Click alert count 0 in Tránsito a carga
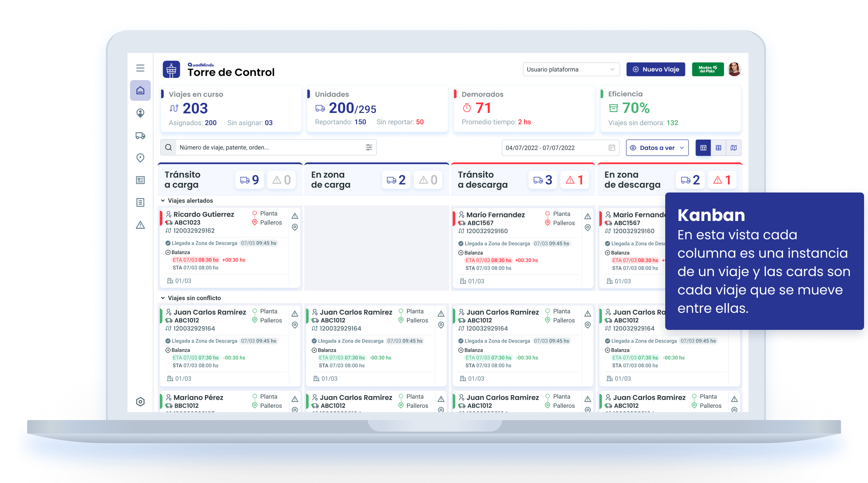Image resolution: width=868 pixels, height=483 pixels. click(281, 180)
